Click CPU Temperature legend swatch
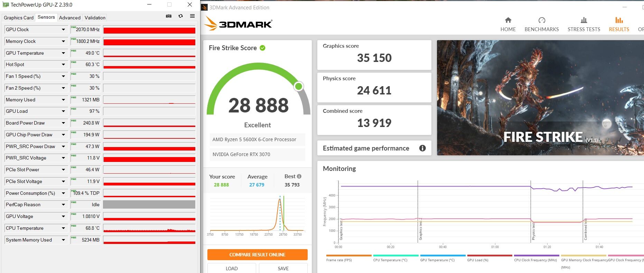The width and height of the screenshot is (644, 273). click(396, 256)
